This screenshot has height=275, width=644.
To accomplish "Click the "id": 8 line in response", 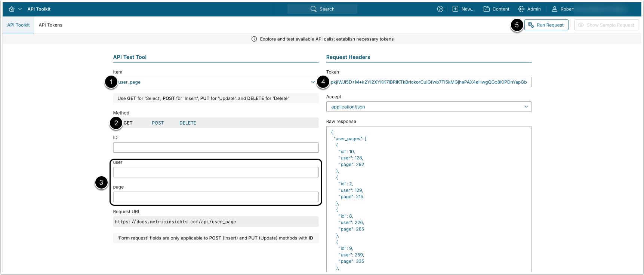I will pos(346,216).
